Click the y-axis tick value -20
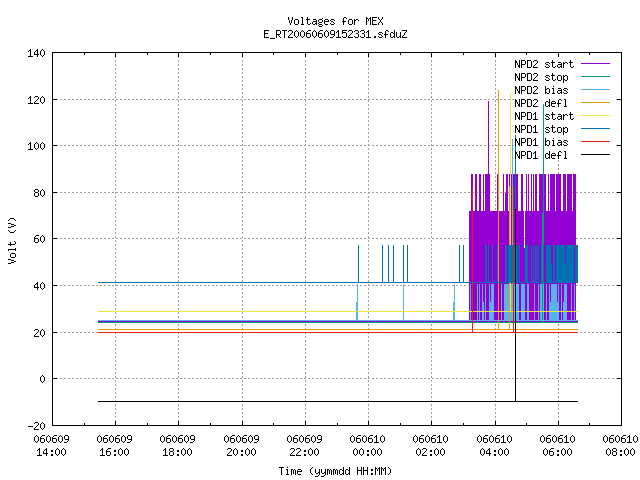 tap(36, 426)
